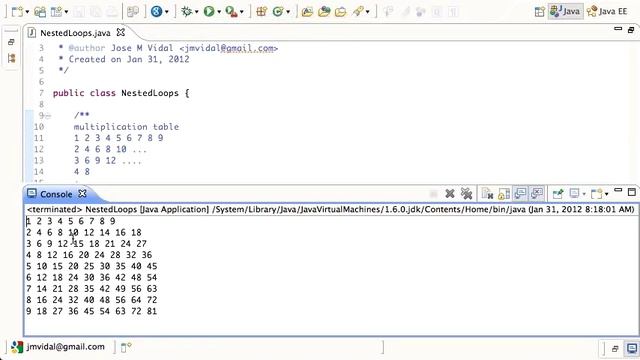
Task: Click Remove All Terminated Launches double-X icon
Action: coord(466,193)
